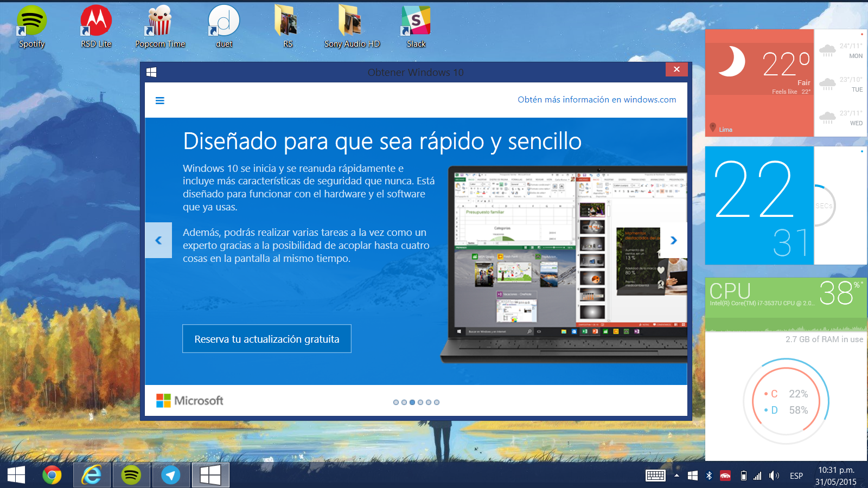
Task: Select the fifth slide indicator dot
Action: (429, 402)
